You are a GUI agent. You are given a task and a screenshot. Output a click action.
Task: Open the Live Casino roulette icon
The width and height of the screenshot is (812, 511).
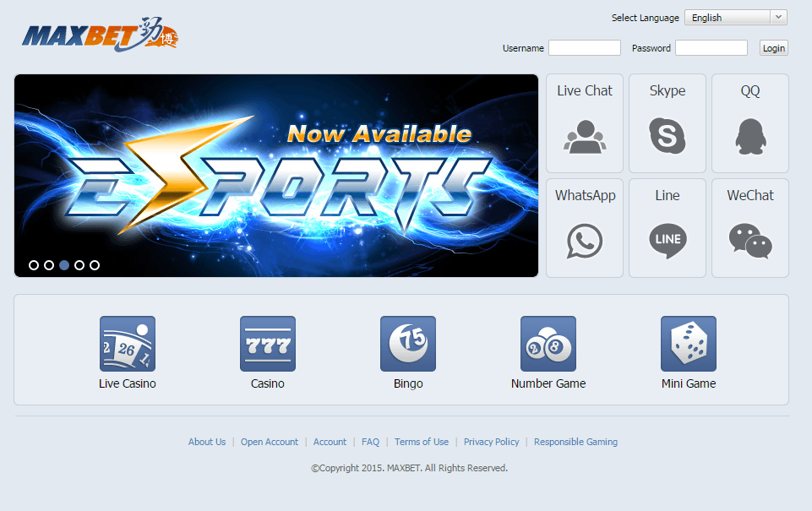(128, 344)
